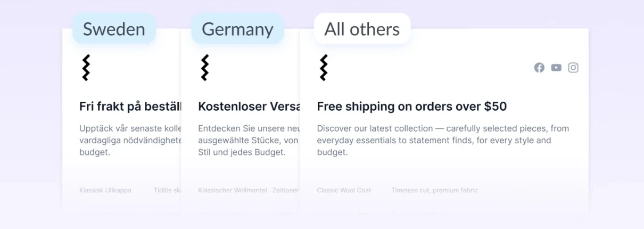Click the Upptäck vår senaste paragraph
Image resolution: width=644 pixels, height=229 pixels.
130,141
